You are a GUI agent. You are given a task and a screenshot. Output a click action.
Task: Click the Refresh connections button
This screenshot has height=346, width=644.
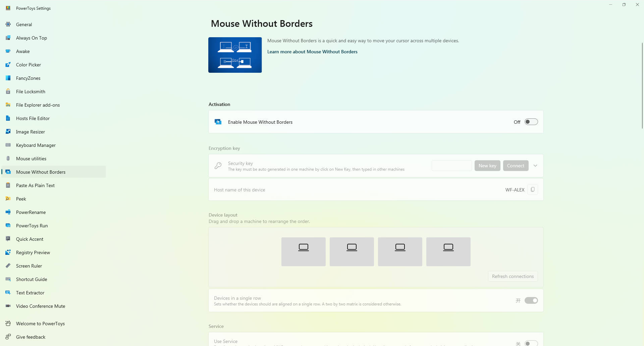pos(513,276)
